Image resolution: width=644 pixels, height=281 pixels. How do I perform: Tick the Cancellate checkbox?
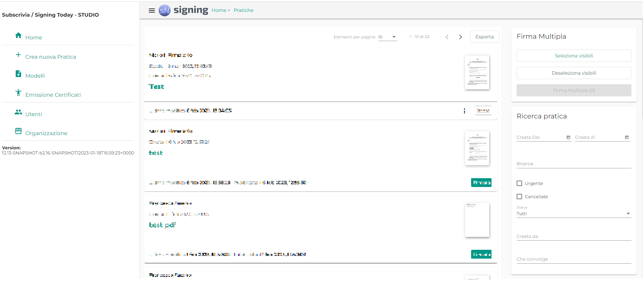[x=519, y=197]
